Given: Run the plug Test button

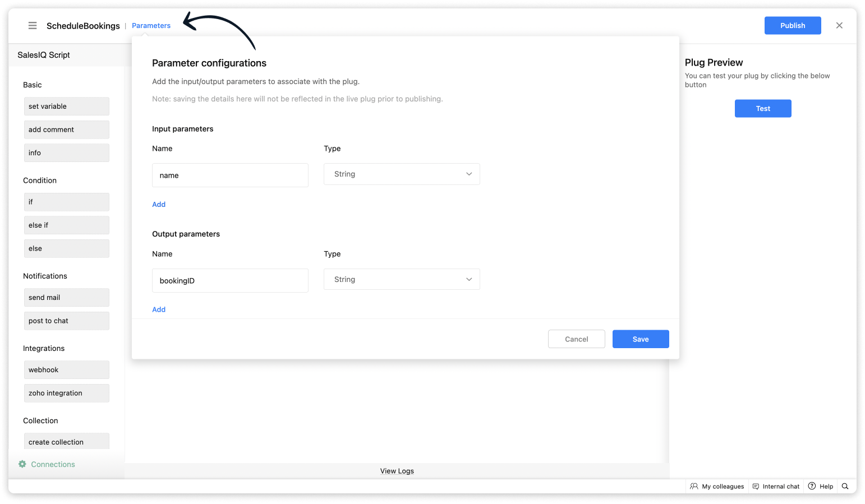Looking at the screenshot, I should point(762,109).
